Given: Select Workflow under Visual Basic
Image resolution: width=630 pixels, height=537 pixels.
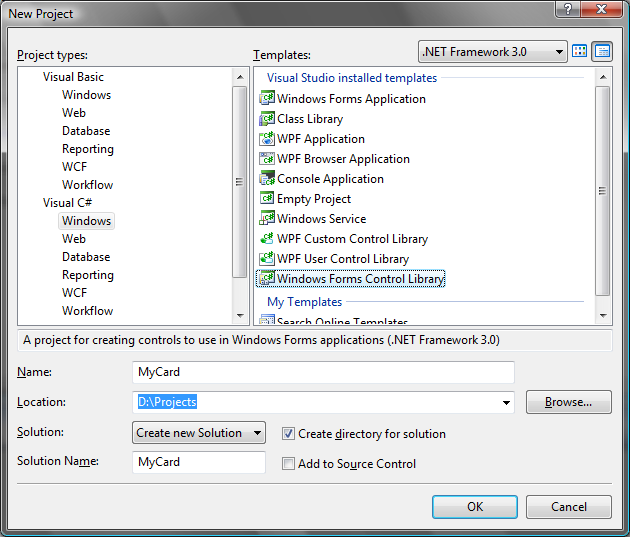Looking at the screenshot, I should point(87,185).
